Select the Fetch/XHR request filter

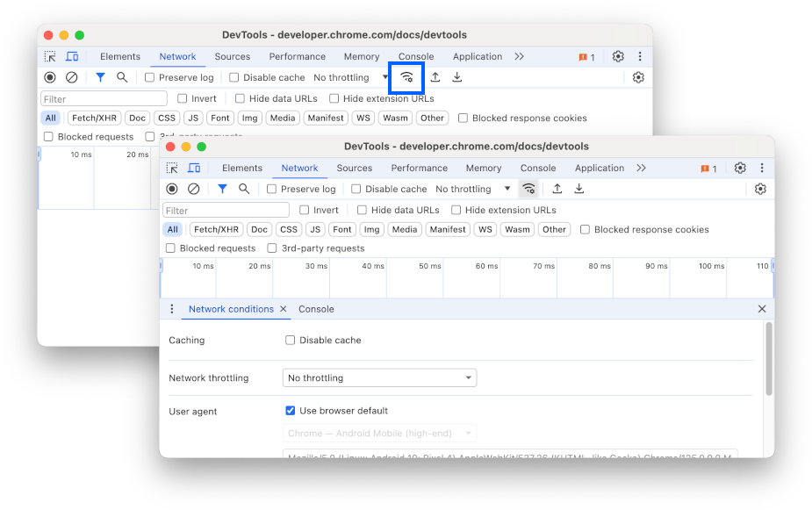pos(216,229)
